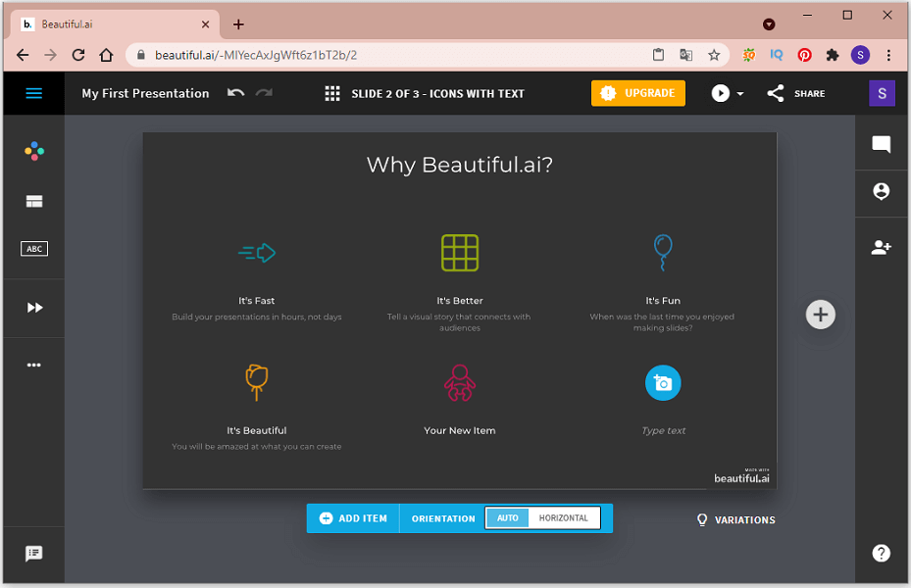The width and height of the screenshot is (911, 588).
Task: Click the 'It's Beautiful' heading
Action: [x=256, y=430]
